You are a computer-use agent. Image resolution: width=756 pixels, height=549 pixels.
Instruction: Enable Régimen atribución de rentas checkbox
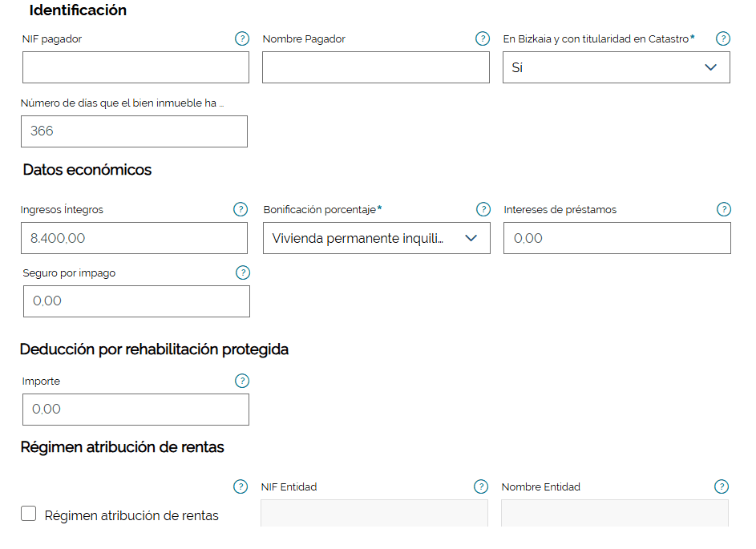pyautogui.click(x=29, y=514)
